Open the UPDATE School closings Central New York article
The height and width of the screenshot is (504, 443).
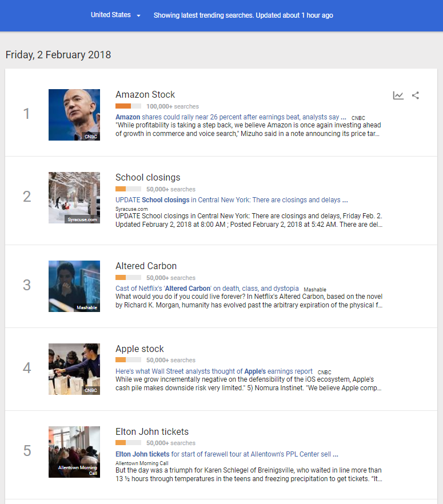click(231, 200)
